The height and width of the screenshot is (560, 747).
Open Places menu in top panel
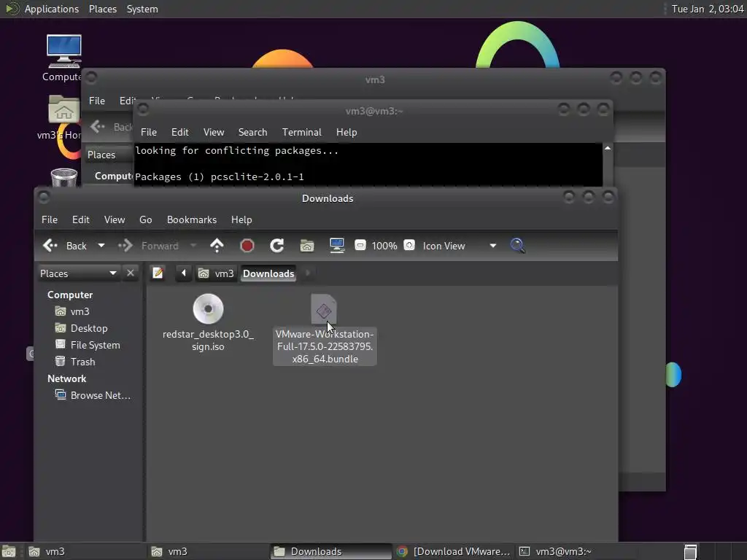point(102,9)
